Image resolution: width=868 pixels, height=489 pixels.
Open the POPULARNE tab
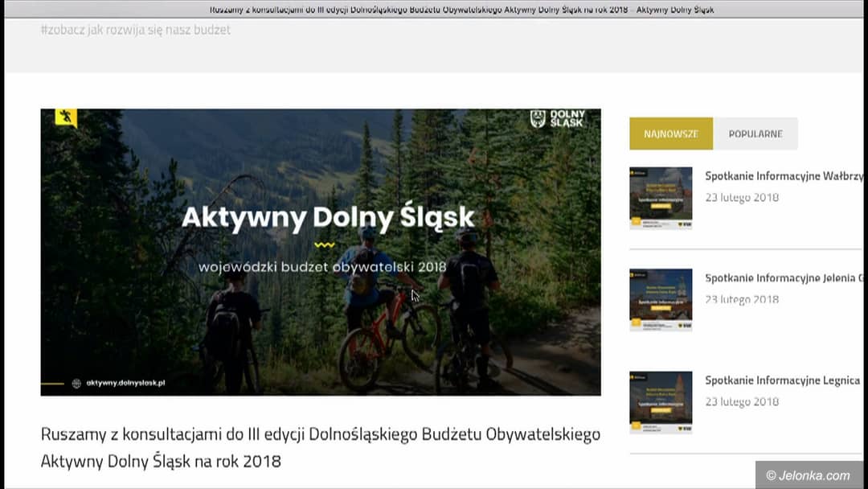(x=755, y=134)
